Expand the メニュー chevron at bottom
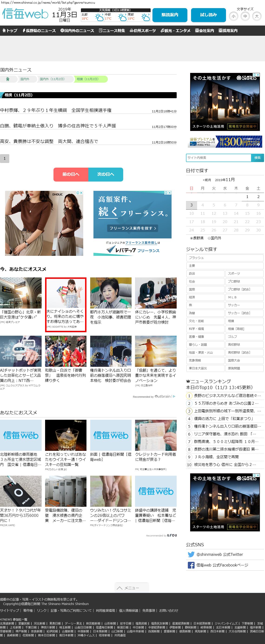 [120, 588]
